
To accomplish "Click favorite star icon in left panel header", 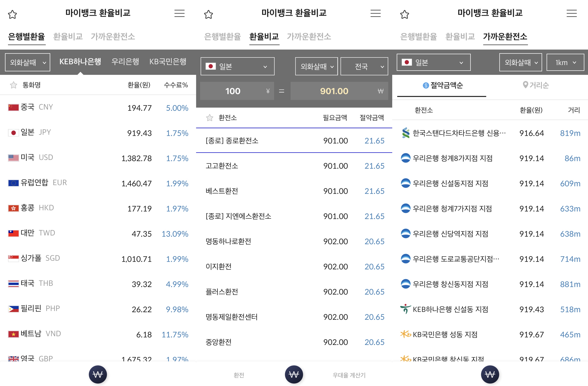I will coord(12,14).
